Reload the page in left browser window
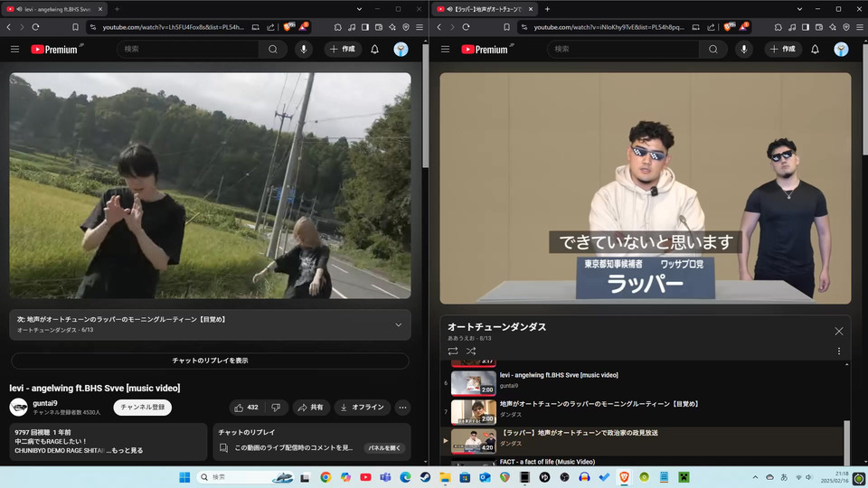The width and height of the screenshot is (868, 488). pos(35,26)
